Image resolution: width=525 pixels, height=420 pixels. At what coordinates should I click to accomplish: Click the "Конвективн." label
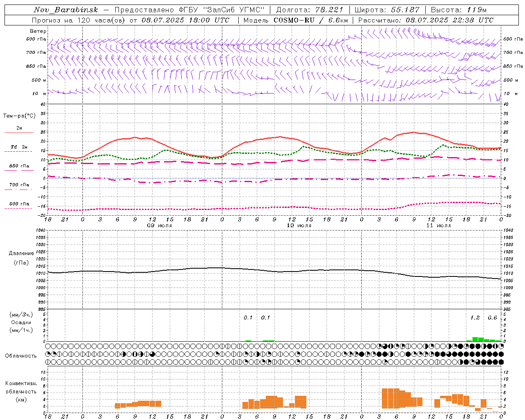[x=21, y=383]
